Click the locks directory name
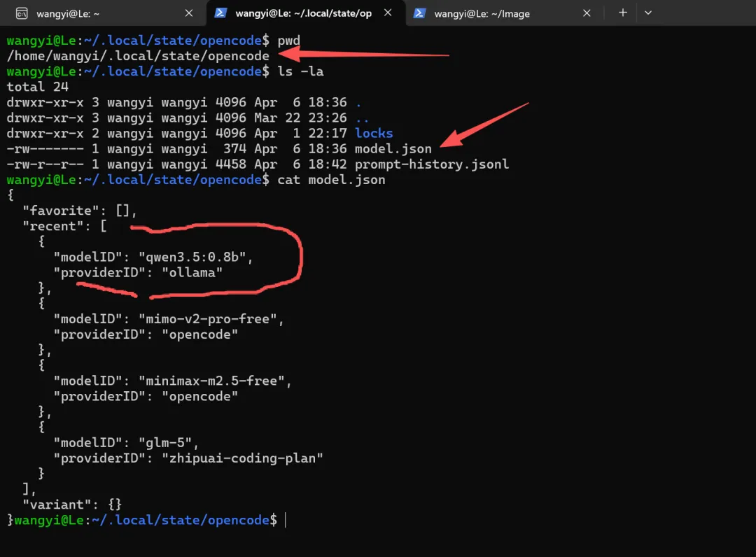The image size is (756, 557). tap(374, 133)
